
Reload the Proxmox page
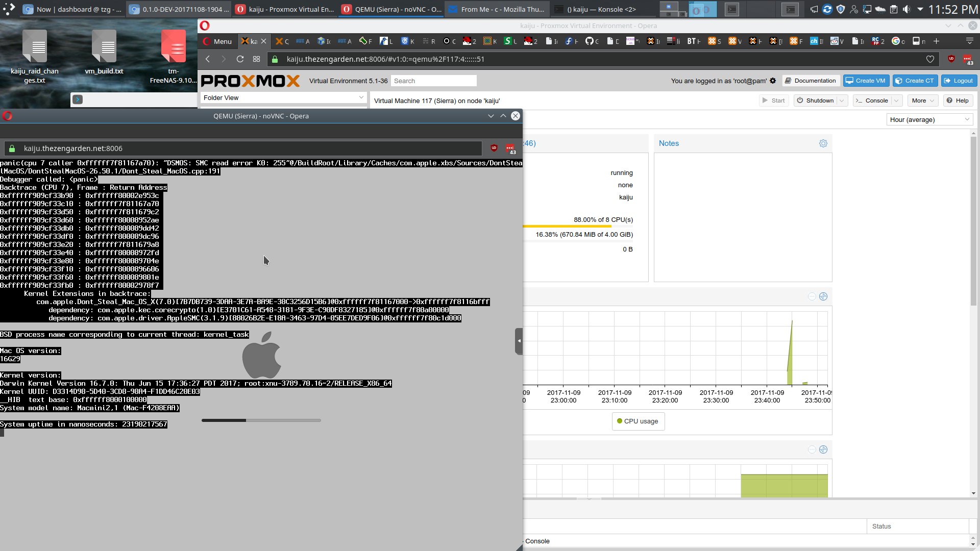coord(240,59)
